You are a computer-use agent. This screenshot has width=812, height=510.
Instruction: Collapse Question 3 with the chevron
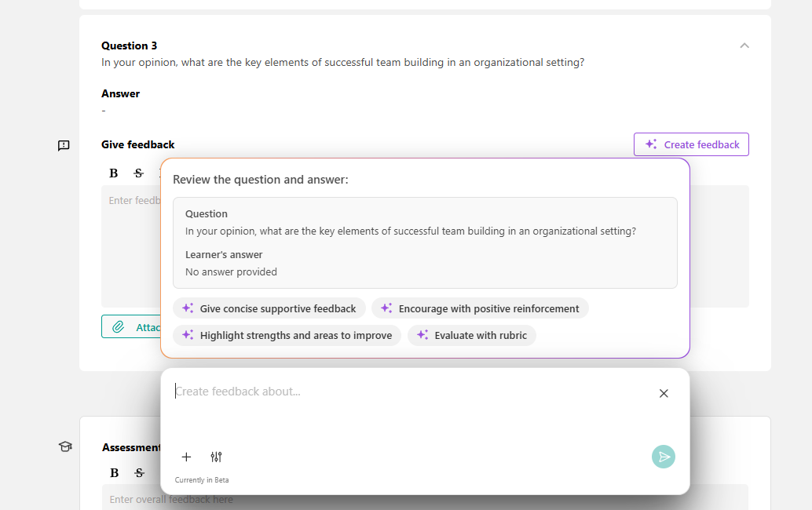[x=744, y=46]
